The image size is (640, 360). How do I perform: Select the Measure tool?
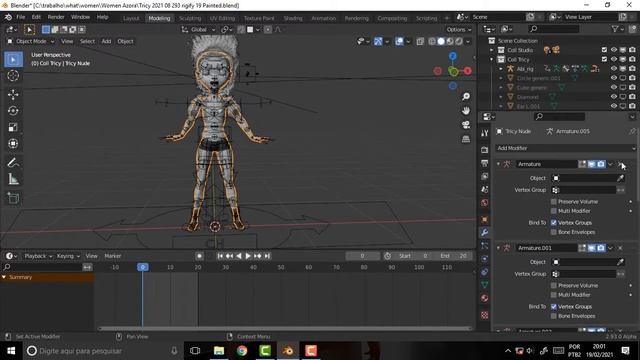pyautogui.click(x=13, y=179)
